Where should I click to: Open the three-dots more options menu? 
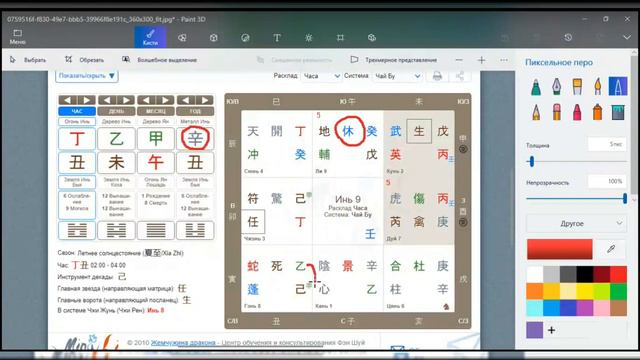[x=504, y=60]
